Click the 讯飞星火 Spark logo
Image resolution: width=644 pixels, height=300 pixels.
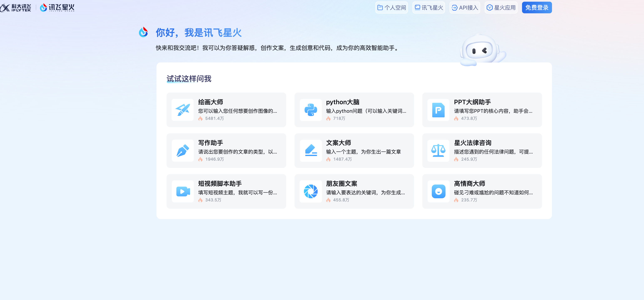click(57, 7)
